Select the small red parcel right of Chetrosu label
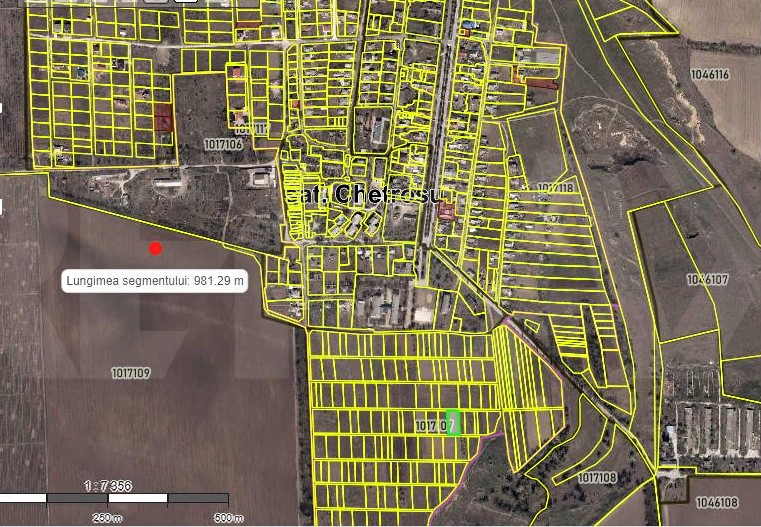Image resolution: width=761 pixels, height=527 pixels. [447, 211]
